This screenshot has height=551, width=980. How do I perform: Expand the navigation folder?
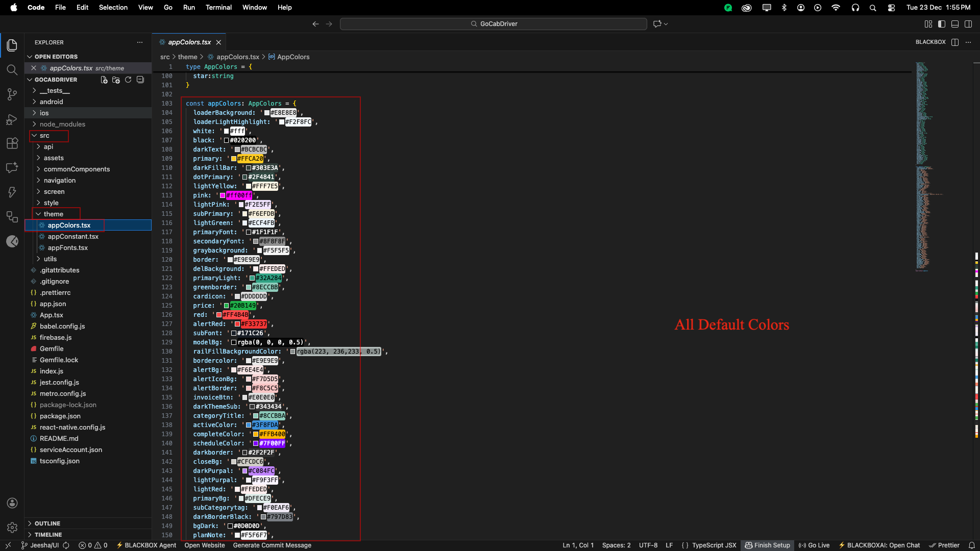point(59,181)
